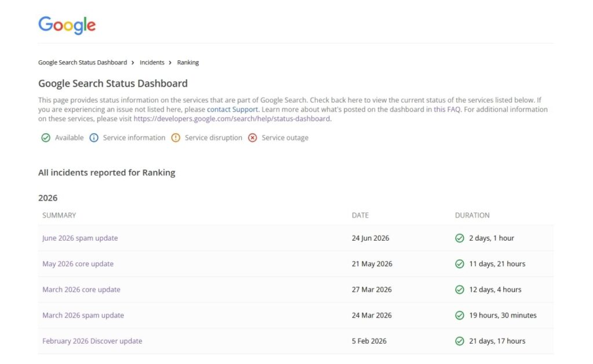Click the DURATION column header

[472, 215]
